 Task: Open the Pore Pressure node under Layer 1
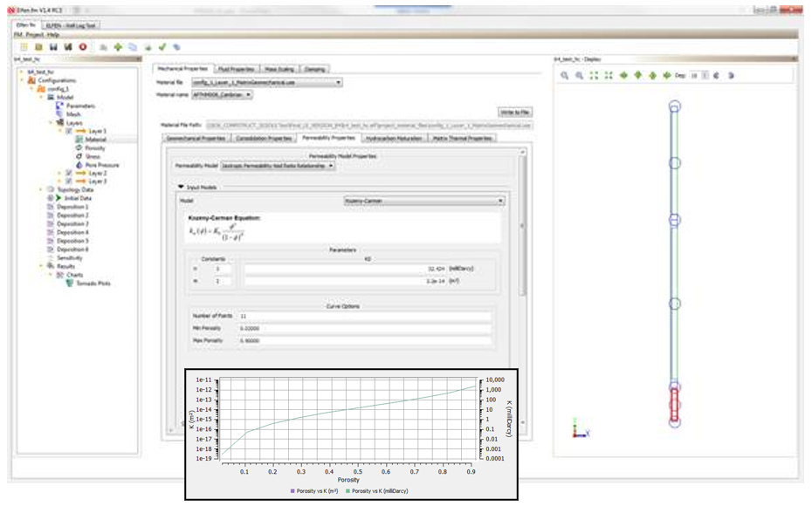[102, 165]
